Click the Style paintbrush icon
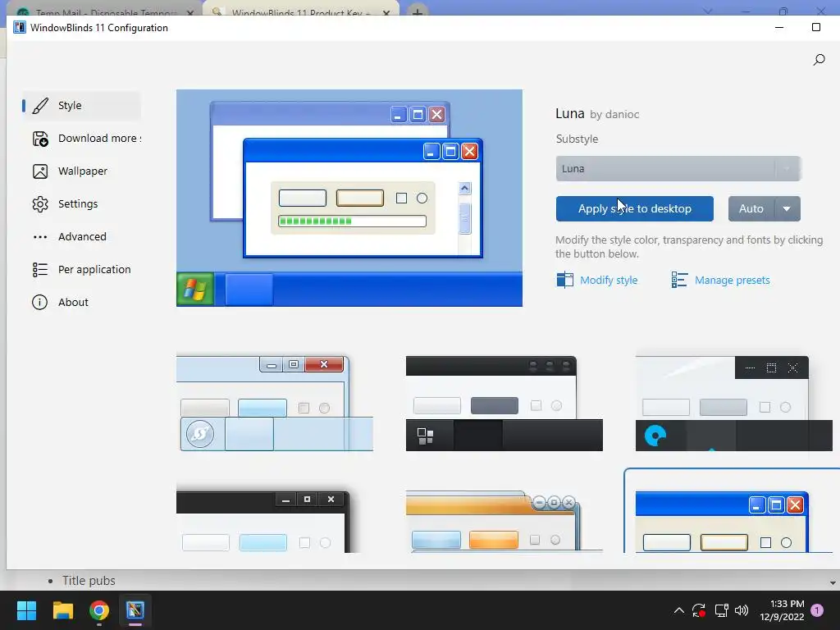 pos(40,106)
